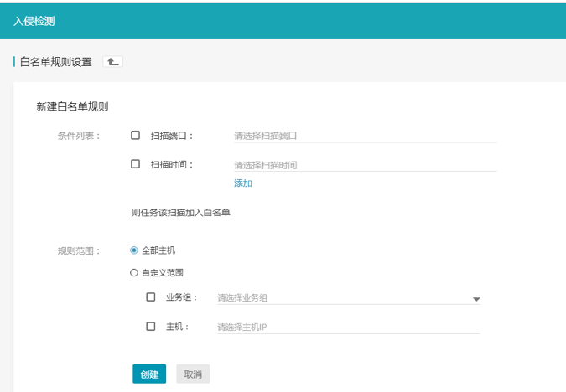Toggle the 主机 checkbox
566x392 pixels.
pyautogui.click(x=151, y=327)
